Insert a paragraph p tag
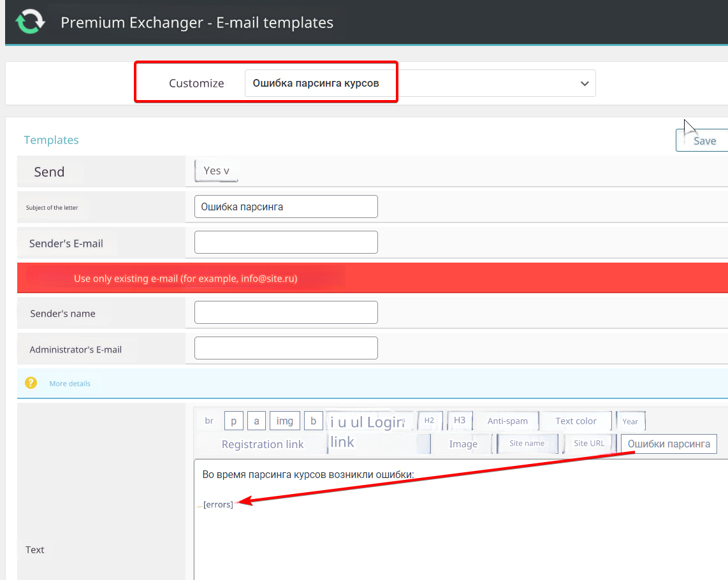 coord(234,421)
